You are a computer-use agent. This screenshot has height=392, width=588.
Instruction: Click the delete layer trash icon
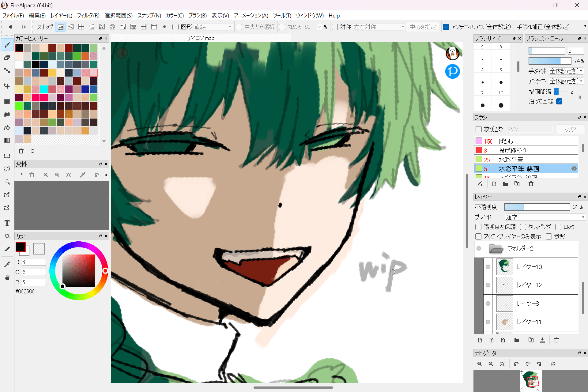click(556, 340)
